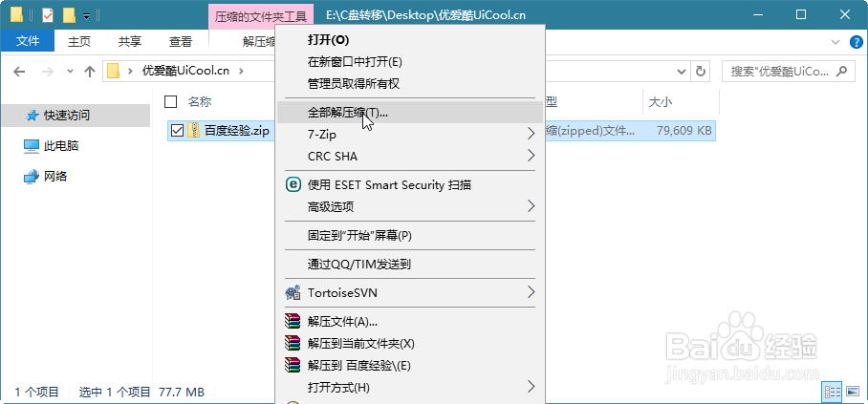Go up one folder with the up arrow
This screenshot has width=868, height=404.
pos(90,71)
